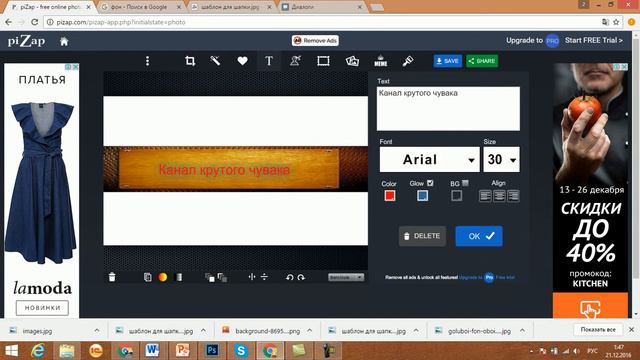Open the MEME tool
640x360 pixels.
coord(380,61)
